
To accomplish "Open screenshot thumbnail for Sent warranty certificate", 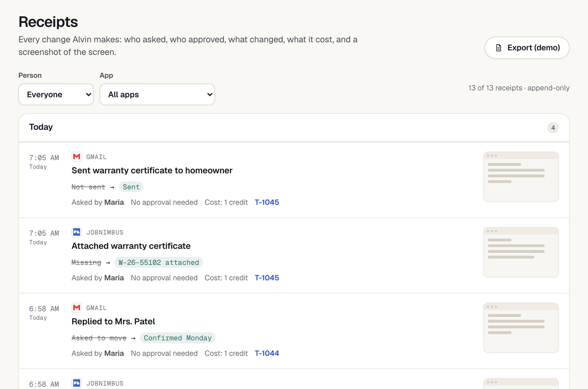I will (521, 177).
